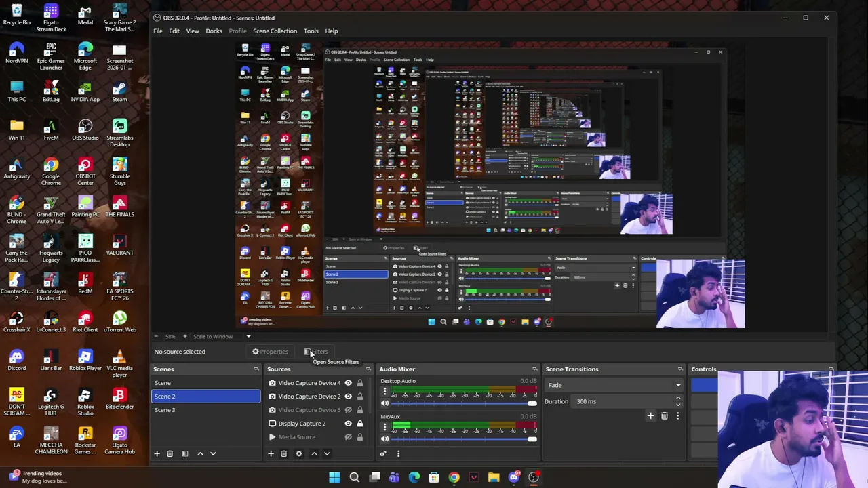The height and width of the screenshot is (488, 868).
Task: Open the Audio Mixer toolbar three-dot menu
Action: tap(398, 453)
